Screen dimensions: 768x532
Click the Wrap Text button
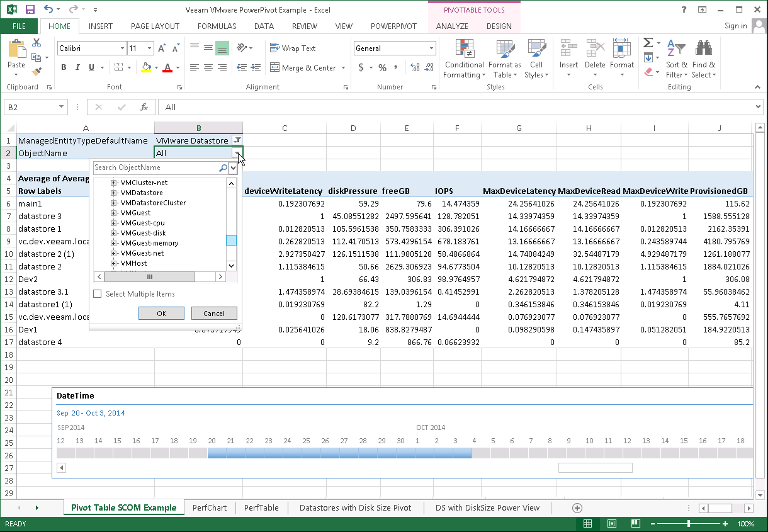tap(293, 48)
